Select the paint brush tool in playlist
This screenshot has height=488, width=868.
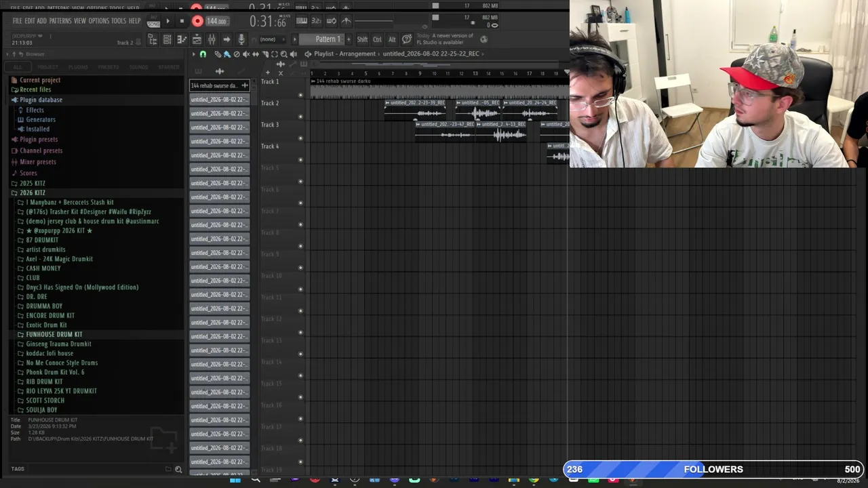pyautogui.click(x=226, y=54)
